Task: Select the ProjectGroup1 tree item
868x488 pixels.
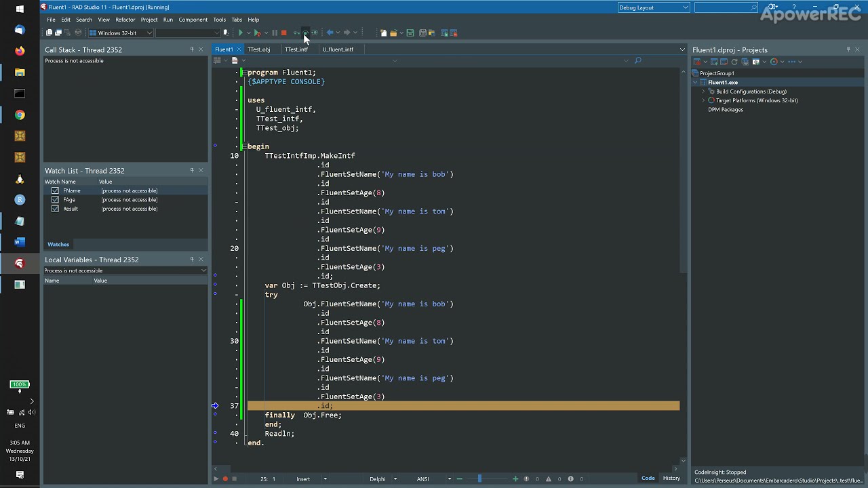Action: (717, 73)
